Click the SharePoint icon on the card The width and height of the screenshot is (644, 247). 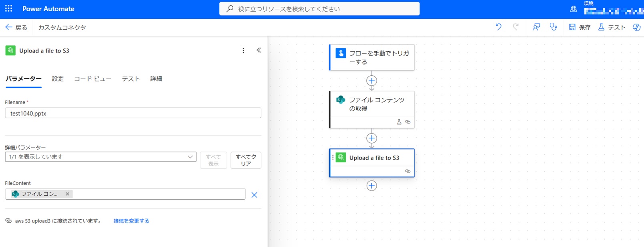[x=341, y=100]
